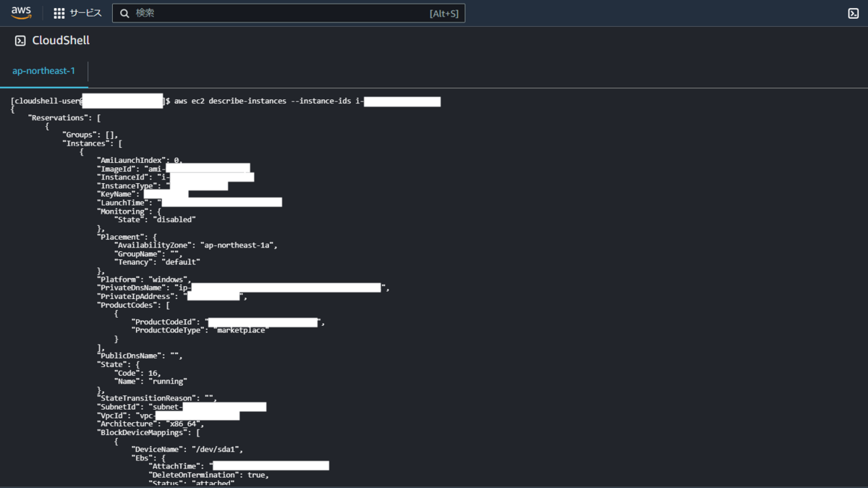This screenshot has width=868, height=488.
Task: Click the "AttachTime" key text
Action: 175,466
